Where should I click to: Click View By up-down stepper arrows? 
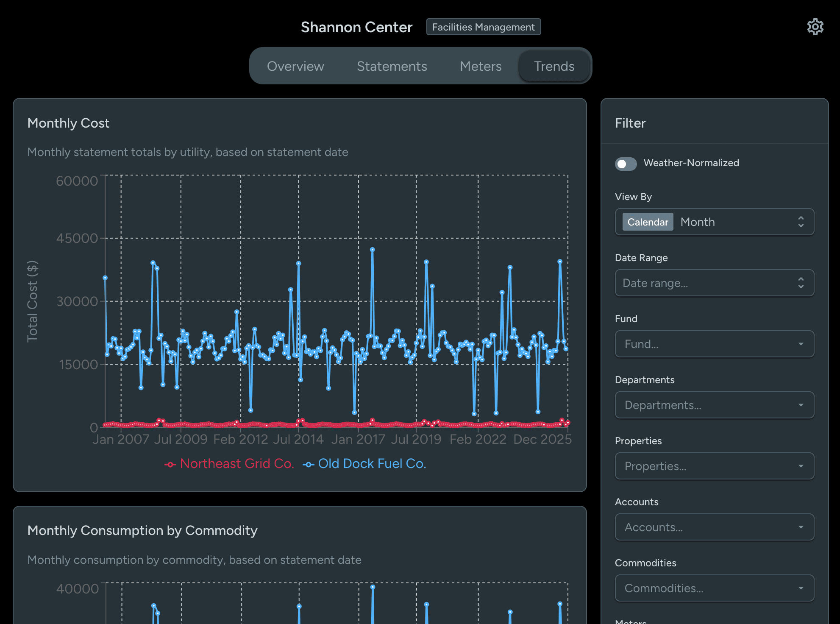pos(801,222)
